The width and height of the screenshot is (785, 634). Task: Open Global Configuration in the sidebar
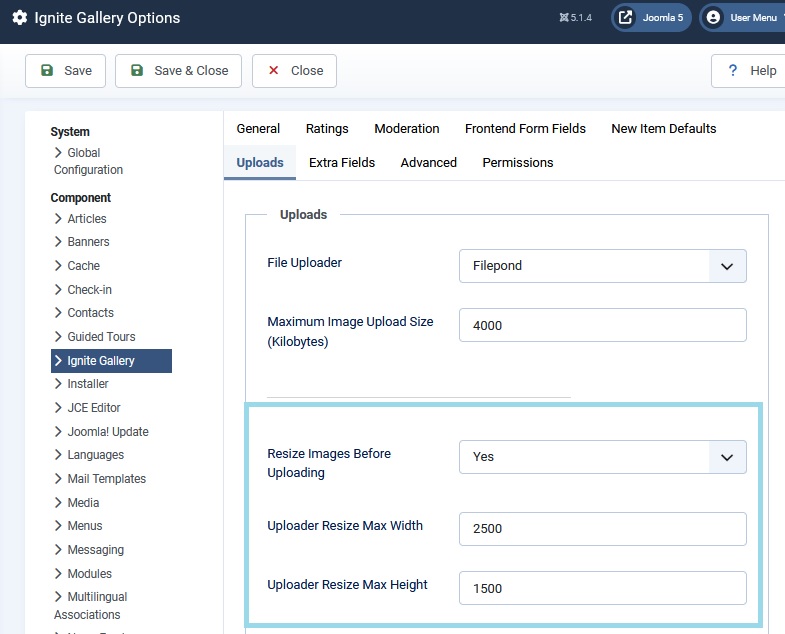tap(88, 161)
